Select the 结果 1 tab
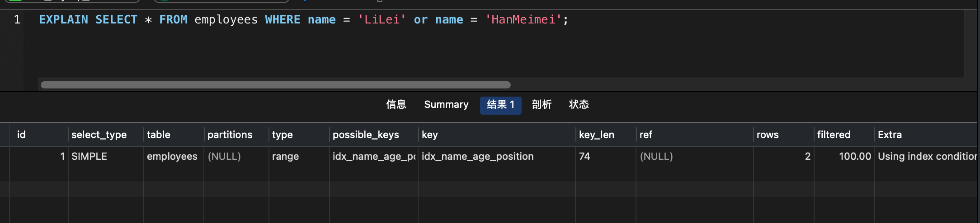 pyautogui.click(x=500, y=105)
